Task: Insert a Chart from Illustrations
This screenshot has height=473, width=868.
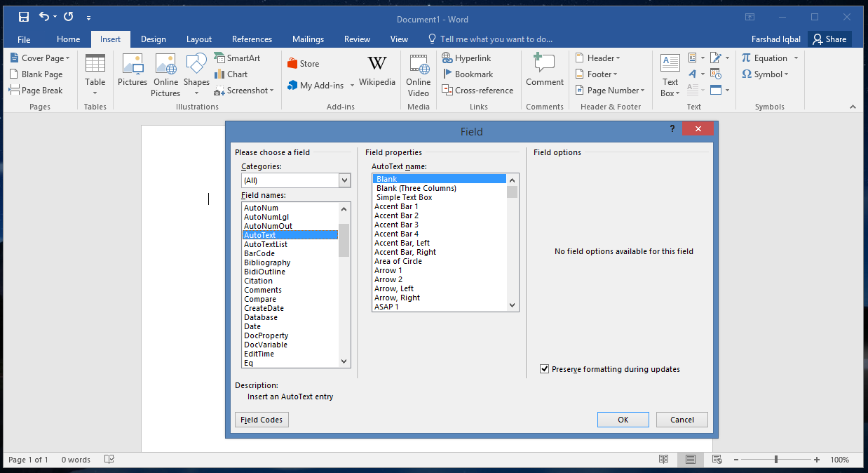Action: pyautogui.click(x=231, y=74)
